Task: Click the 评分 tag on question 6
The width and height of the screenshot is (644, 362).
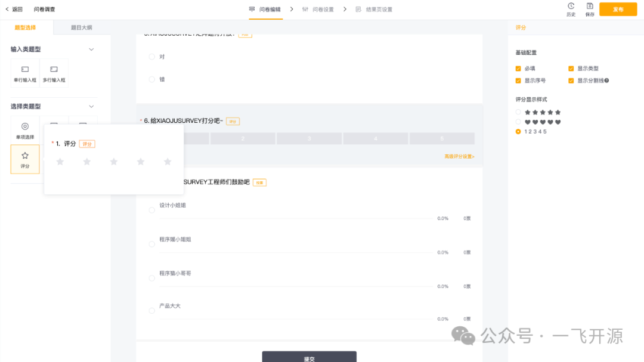Action: 233,121
